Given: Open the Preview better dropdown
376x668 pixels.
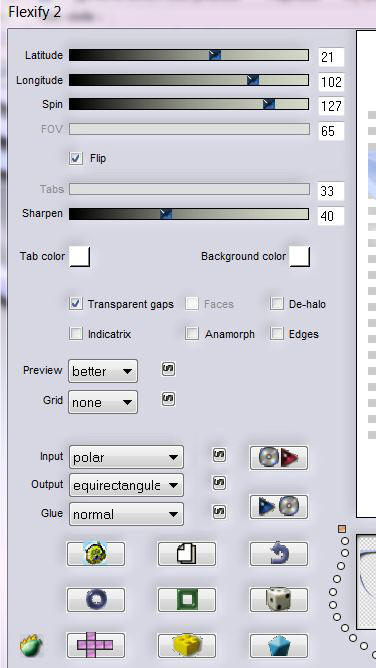Looking at the screenshot, I should 103,371.
